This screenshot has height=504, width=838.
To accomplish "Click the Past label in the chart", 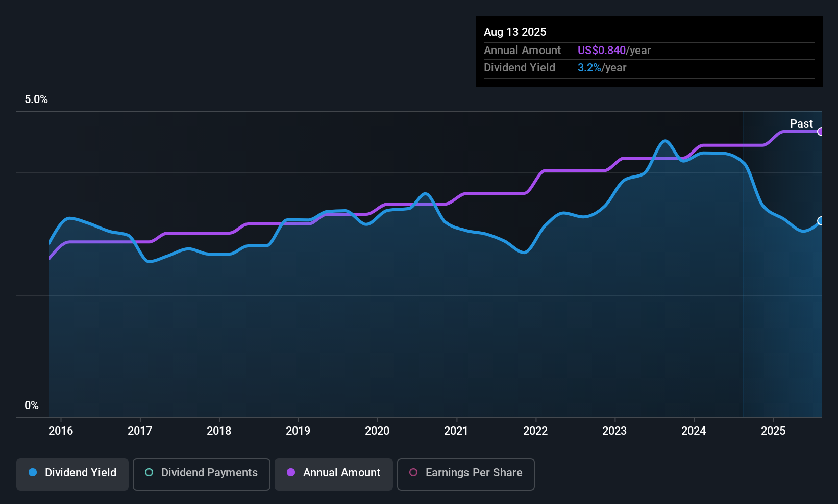I will point(801,123).
